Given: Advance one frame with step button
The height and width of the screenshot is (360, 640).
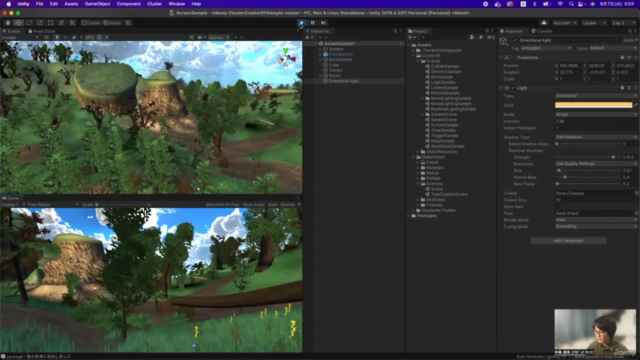Looking at the screenshot, I should coord(323,23).
